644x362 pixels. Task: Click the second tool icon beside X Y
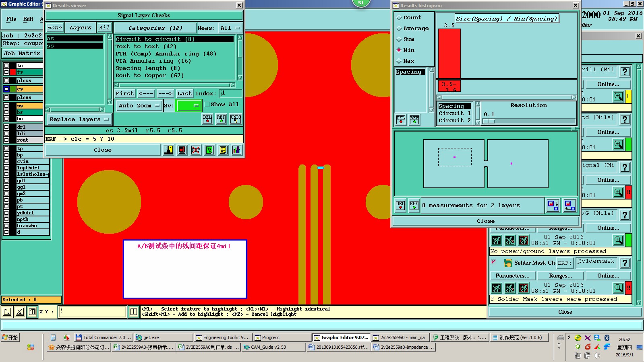click(20, 312)
